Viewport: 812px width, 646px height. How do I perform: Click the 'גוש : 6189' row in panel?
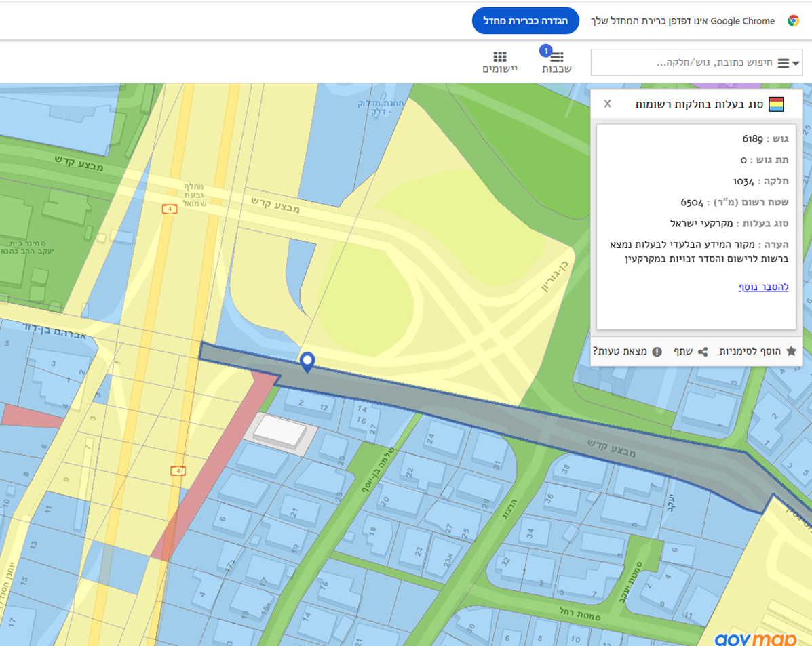pos(765,138)
